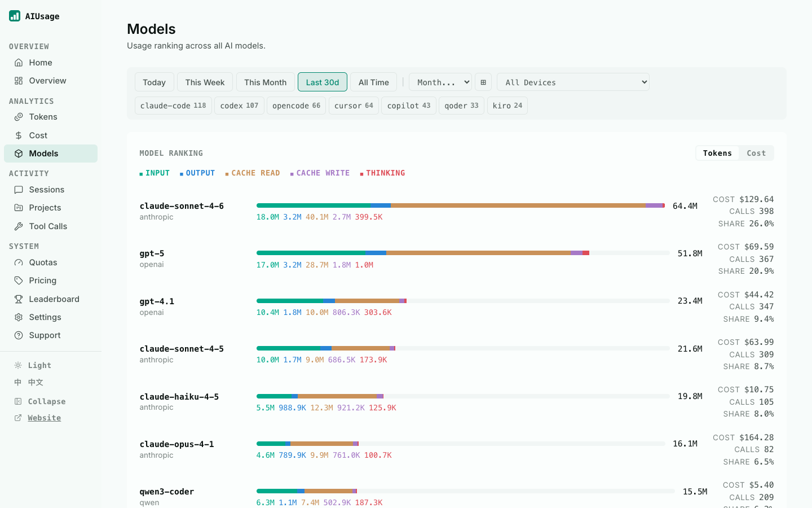Click the Quotas gauge icon

click(19, 262)
